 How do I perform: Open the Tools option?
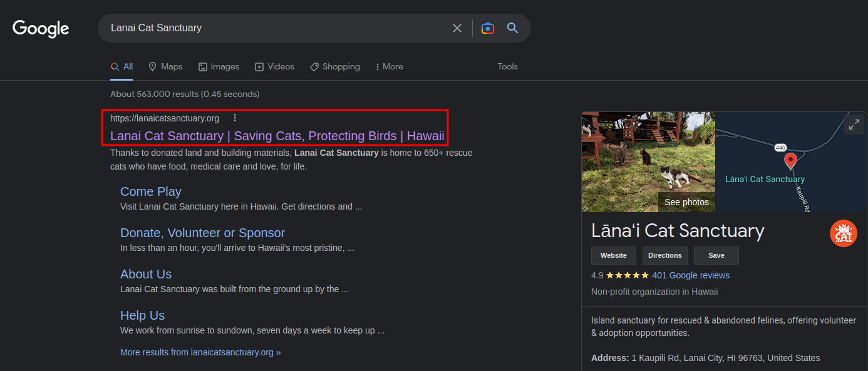tap(508, 67)
